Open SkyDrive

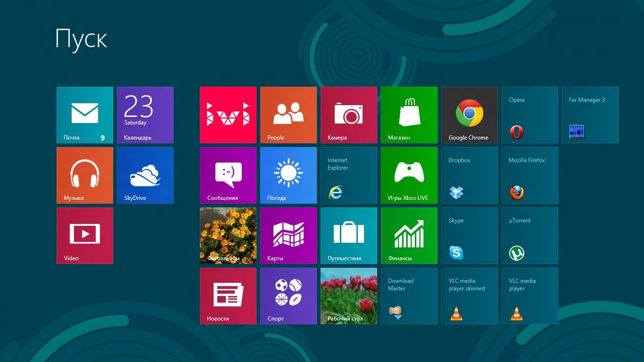tap(145, 175)
